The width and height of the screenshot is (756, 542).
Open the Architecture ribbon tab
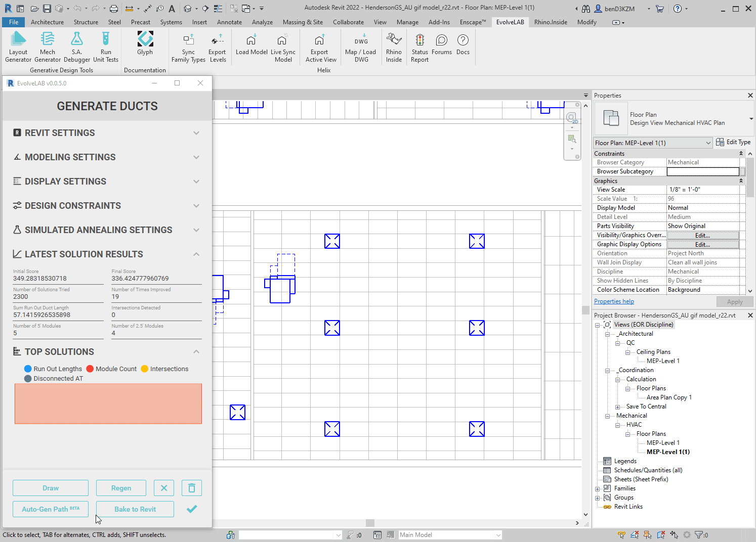(47, 22)
